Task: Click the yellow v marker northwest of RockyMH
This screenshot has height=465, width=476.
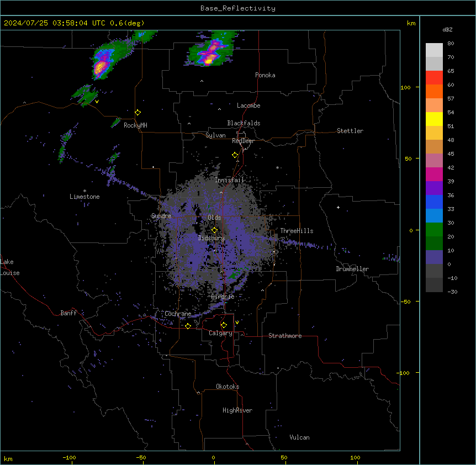Action: pyautogui.click(x=97, y=102)
